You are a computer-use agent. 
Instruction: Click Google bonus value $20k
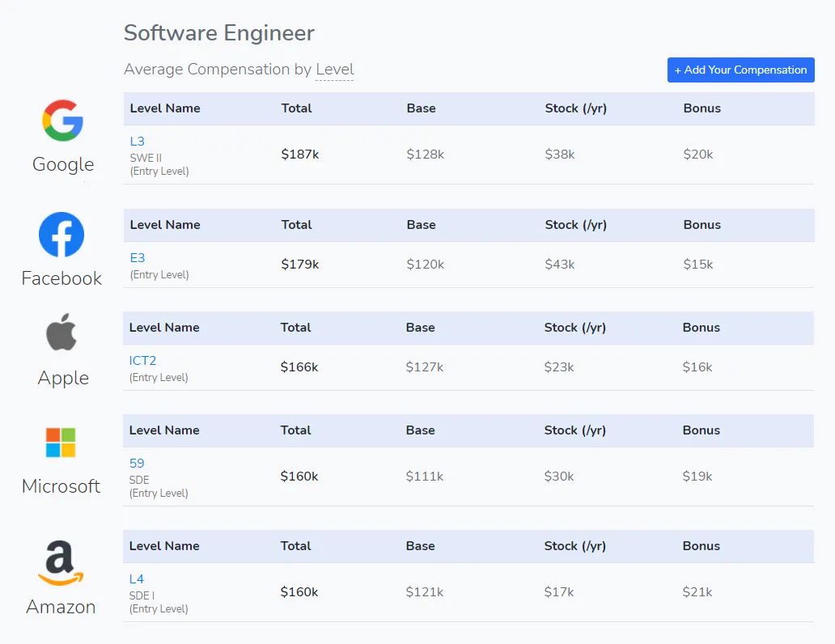[698, 155]
